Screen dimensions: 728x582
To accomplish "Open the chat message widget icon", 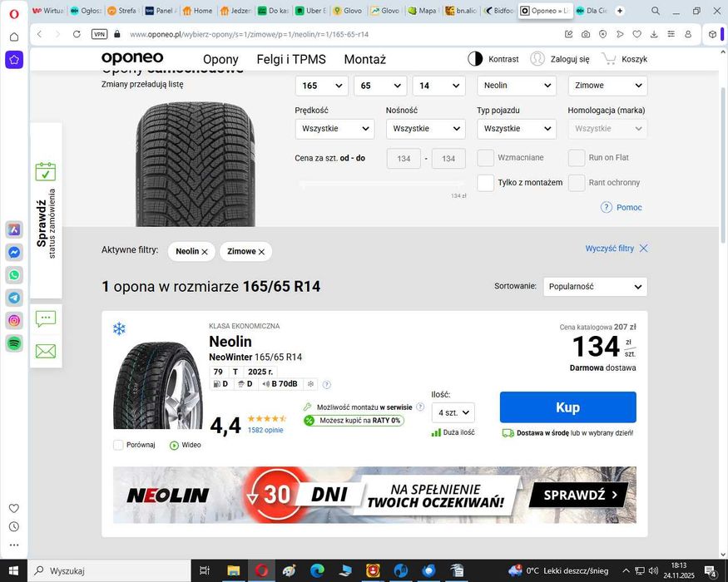I will tap(46, 318).
